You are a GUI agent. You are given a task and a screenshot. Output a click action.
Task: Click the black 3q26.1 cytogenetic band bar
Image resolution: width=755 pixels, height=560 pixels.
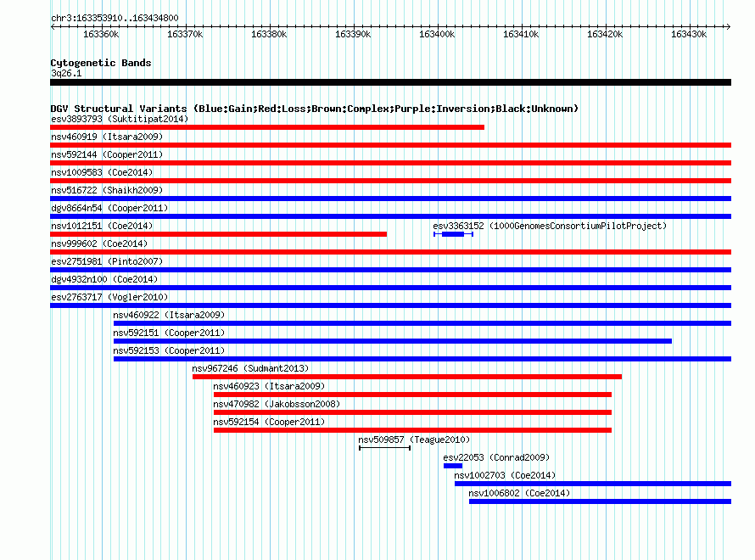(390, 82)
